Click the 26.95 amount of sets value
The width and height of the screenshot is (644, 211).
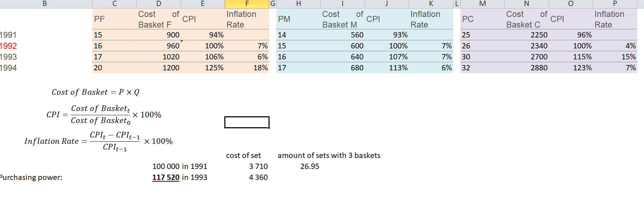coord(310,166)
